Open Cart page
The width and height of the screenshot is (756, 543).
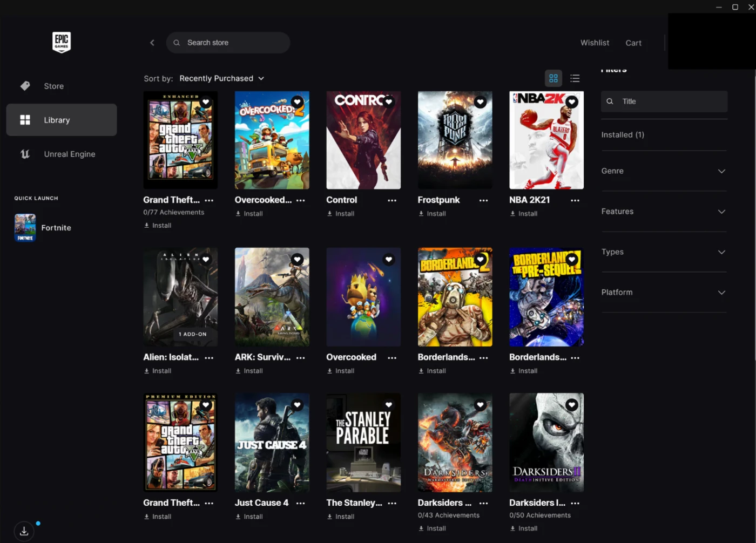[x=633, y=43]
